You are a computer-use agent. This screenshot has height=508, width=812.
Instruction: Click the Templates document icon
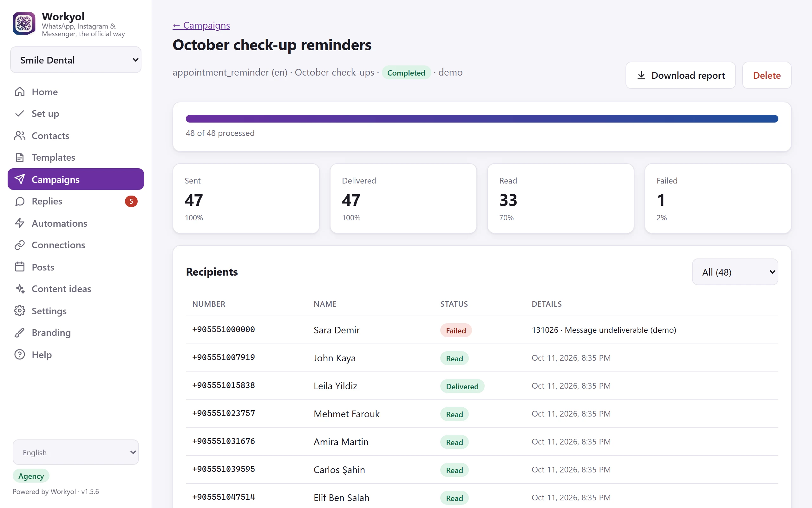[x=20, y=157]
